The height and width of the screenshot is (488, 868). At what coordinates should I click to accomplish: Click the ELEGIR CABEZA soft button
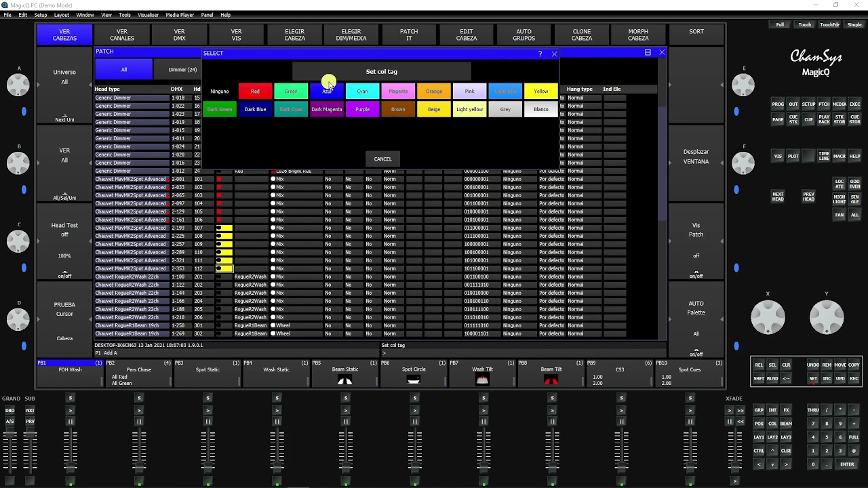coord(294,35)
